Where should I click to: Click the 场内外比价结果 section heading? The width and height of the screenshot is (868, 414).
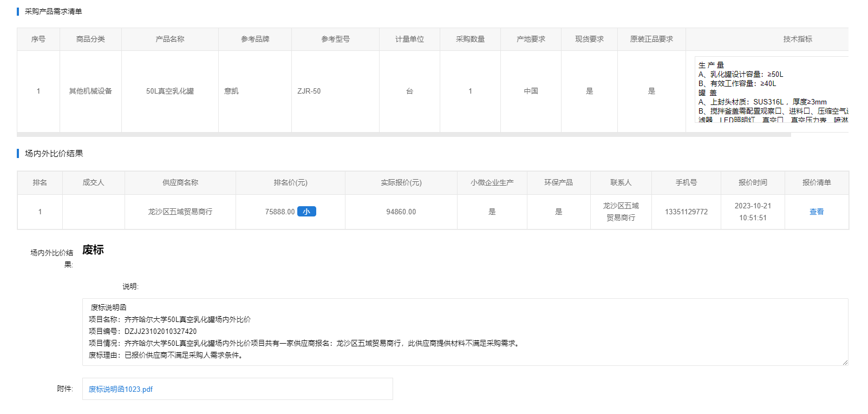click(54, 154)
